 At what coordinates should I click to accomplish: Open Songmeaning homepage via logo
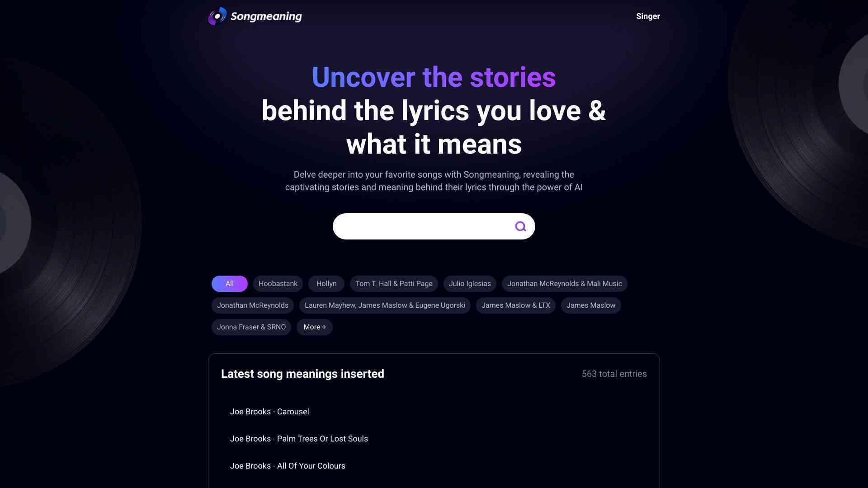coord(255,16)
